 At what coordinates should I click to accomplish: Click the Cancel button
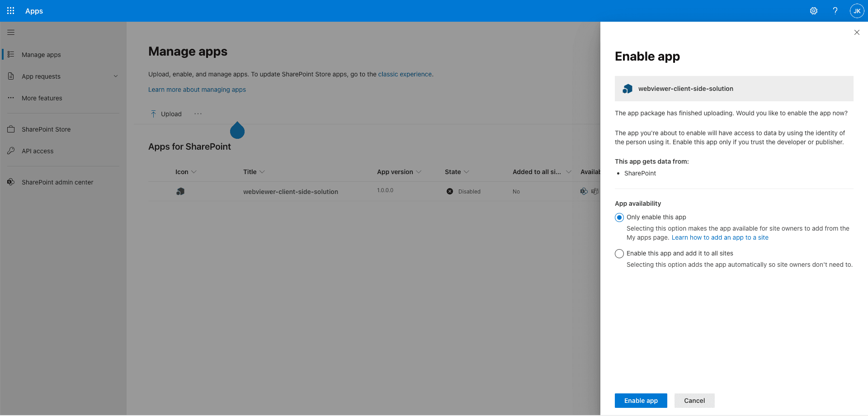694,401
